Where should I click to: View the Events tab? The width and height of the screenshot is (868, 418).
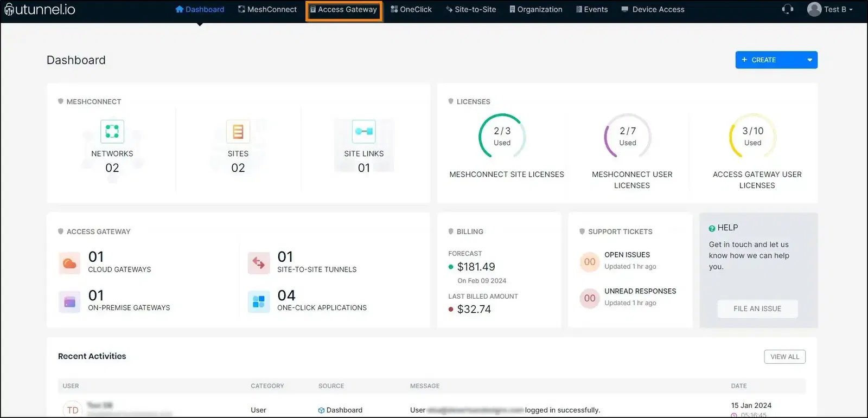point(592,9)
